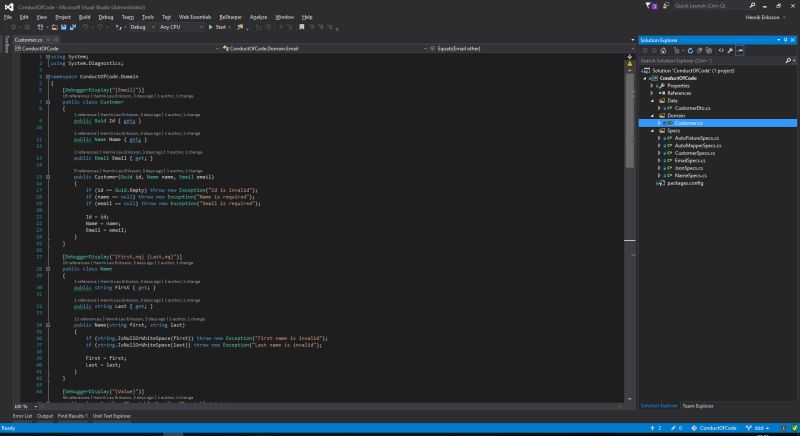Click the Undo arrow in the toolbar
This screenshot has height=436, width=800.
[86, 27]
